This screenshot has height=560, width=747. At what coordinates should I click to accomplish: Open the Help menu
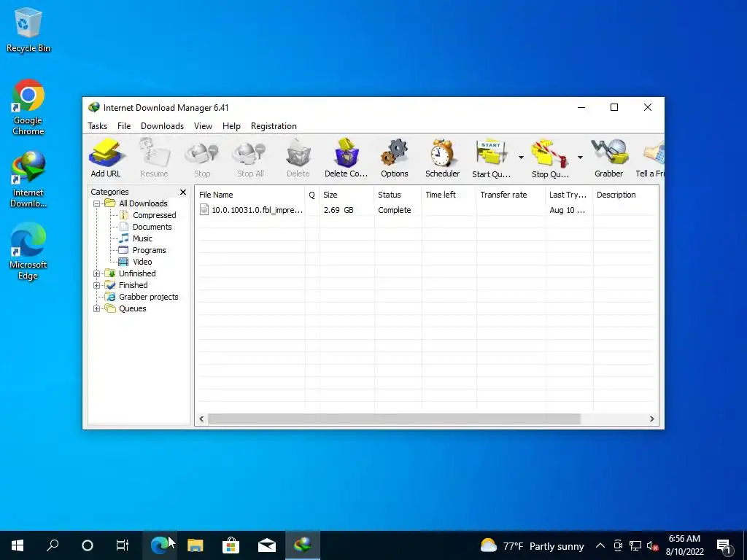pos(231,126)
